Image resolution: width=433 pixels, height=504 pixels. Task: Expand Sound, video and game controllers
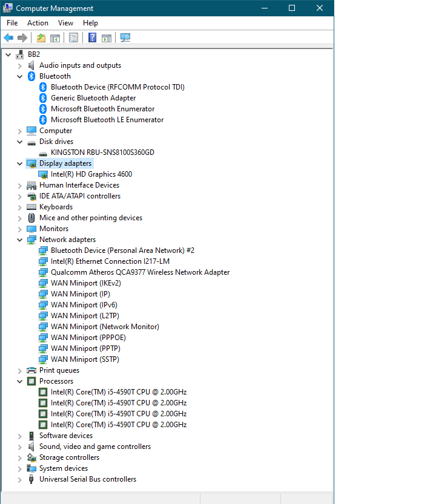(19, 447)
